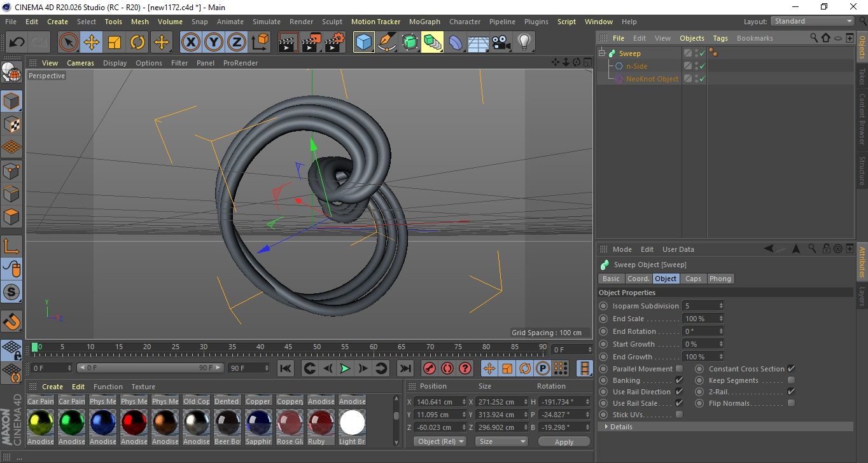
Task: Select the NeoKnot Object row
Action: point(652,79)
